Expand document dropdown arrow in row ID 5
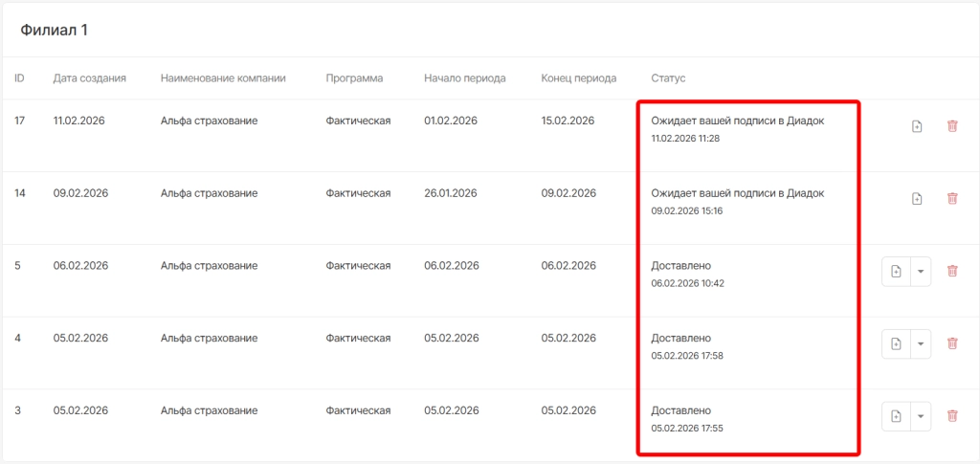The width and height of the screenshot is (980, 464). coord(920,271)
